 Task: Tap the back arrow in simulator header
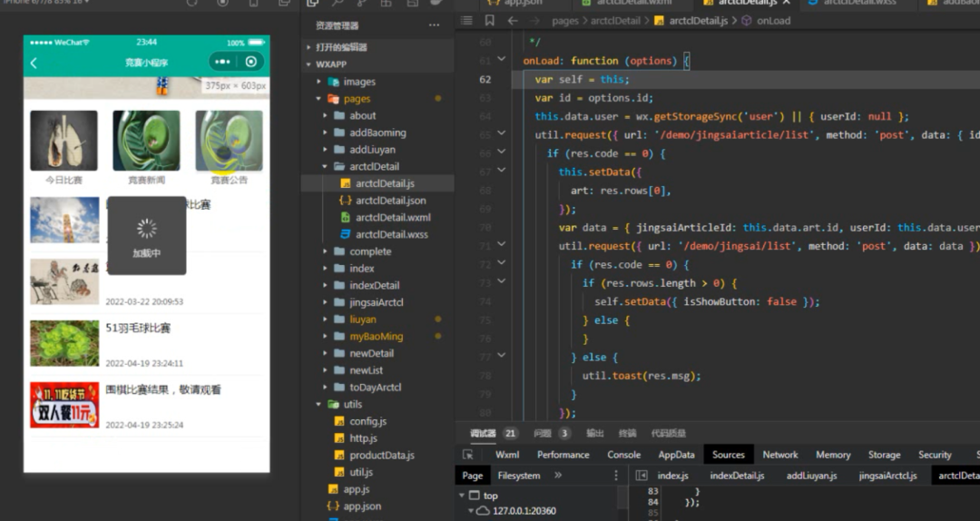click(x=34, y=62)
